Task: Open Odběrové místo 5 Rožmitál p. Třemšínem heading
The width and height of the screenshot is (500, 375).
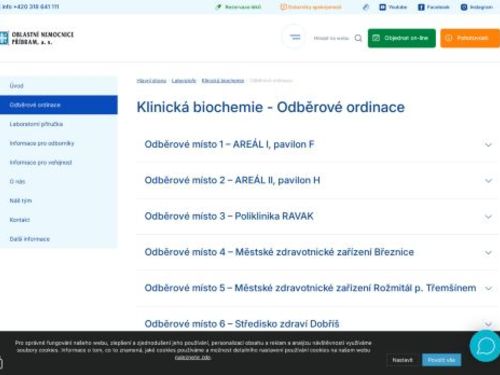Action: [310, 288]
